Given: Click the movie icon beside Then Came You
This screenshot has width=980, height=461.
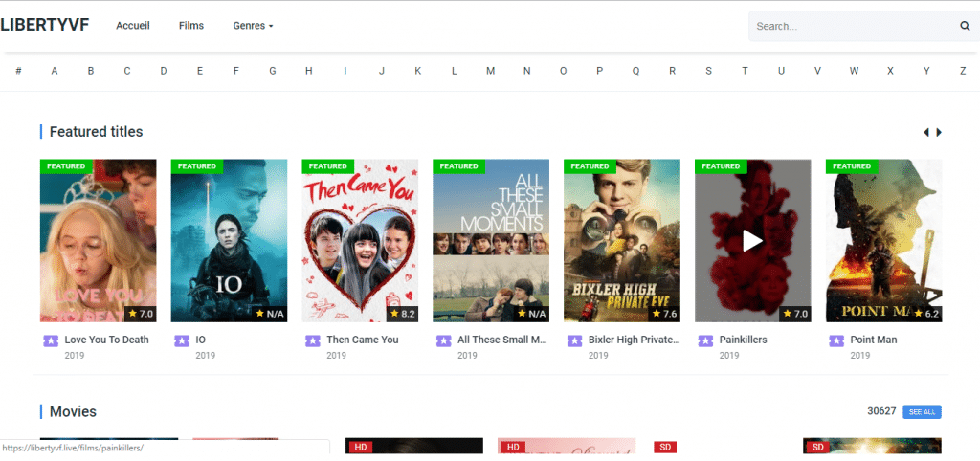Looking at the screenshot, I should (313, 340).
